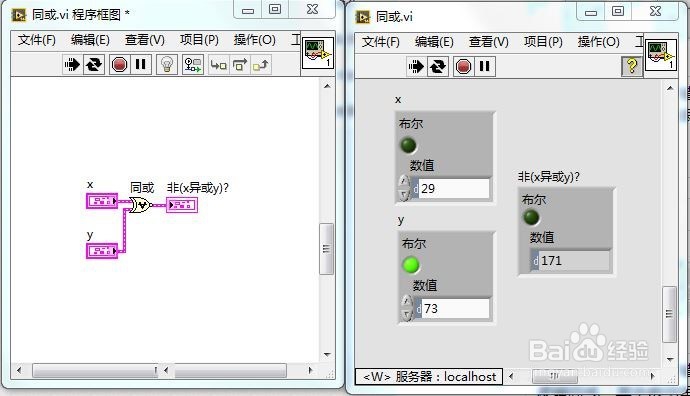The height and width of the screenshot is (396, 690).
Task: Click VI icon pane in block diagram window
Action: [318, 53]
